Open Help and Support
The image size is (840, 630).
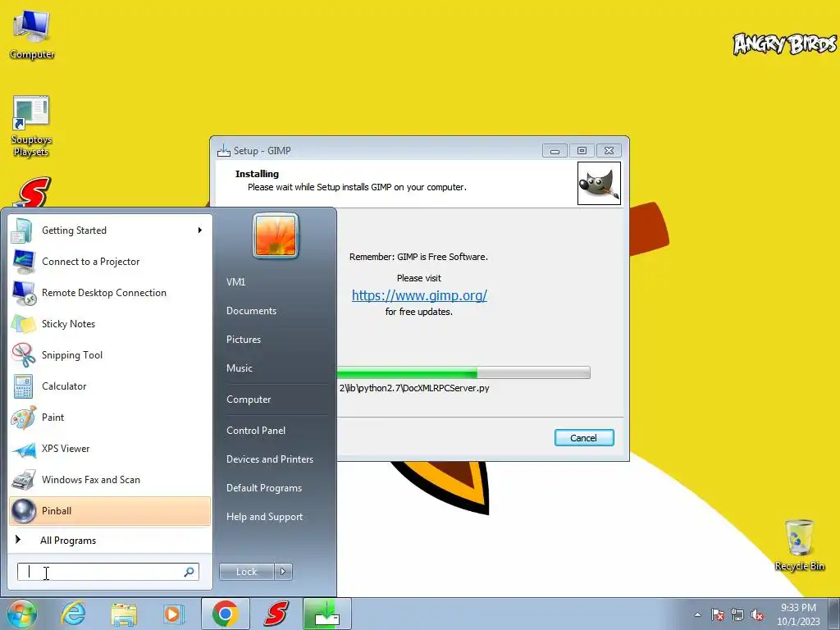tap(264, 517)
